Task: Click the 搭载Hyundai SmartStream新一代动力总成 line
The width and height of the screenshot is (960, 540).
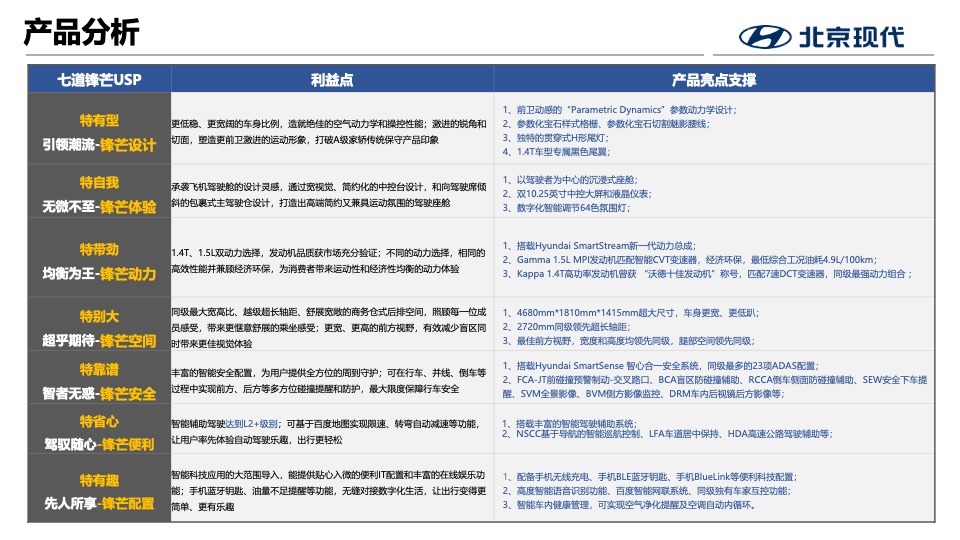Action: pos(599,246)
